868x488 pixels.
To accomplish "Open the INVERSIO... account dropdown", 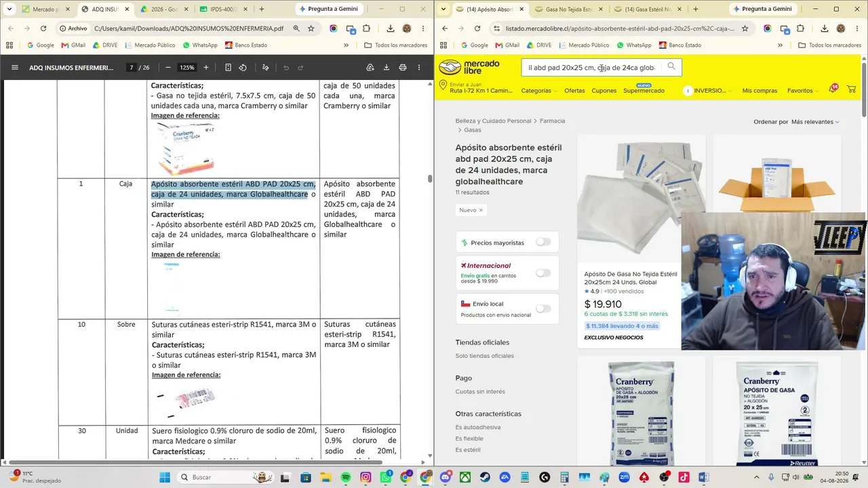I will [x=708, y=91].
